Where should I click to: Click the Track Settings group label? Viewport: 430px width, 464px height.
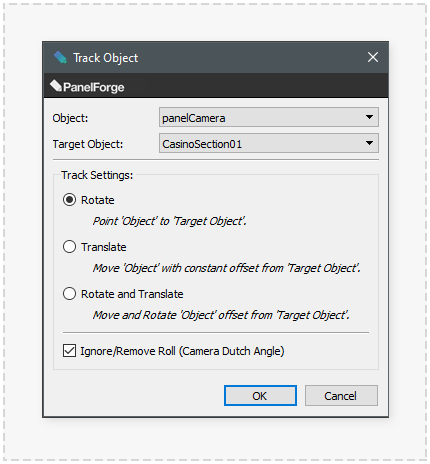(x=97, y=175)
